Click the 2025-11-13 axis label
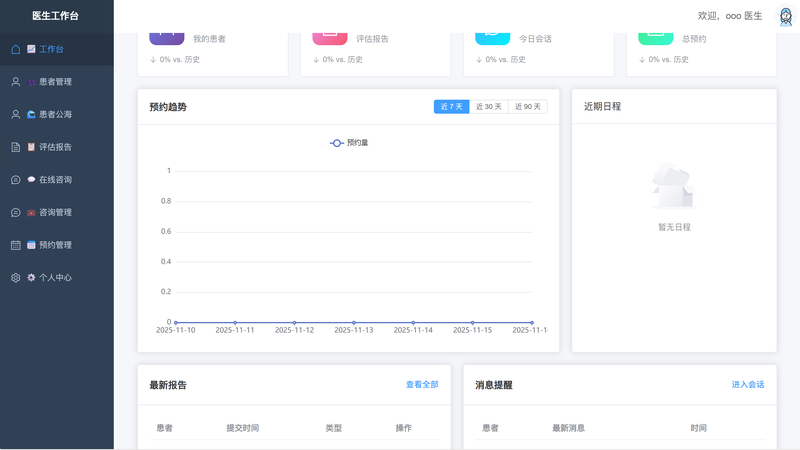 click(x=354, y=330)
